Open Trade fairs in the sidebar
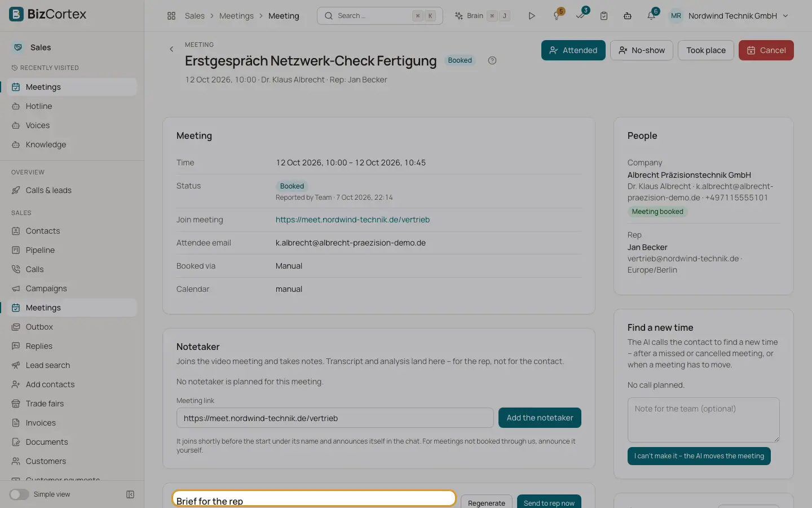Viewport: 812px width, 508px height. pos(72,404)
